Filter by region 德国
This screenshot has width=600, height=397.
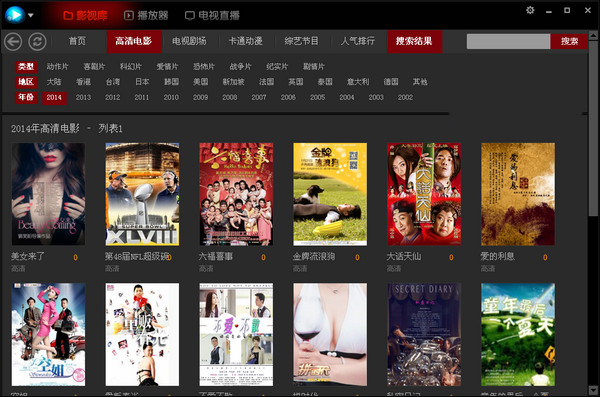(391, 82)
